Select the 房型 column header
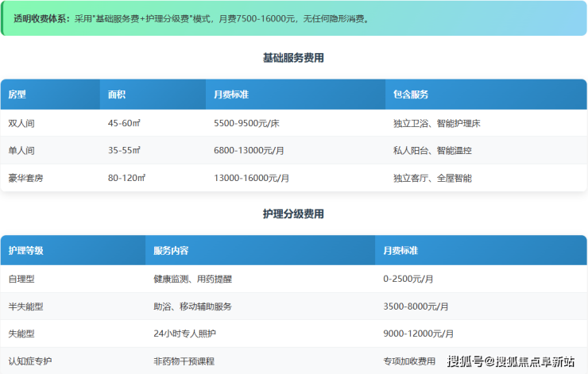 pos(17,94)
